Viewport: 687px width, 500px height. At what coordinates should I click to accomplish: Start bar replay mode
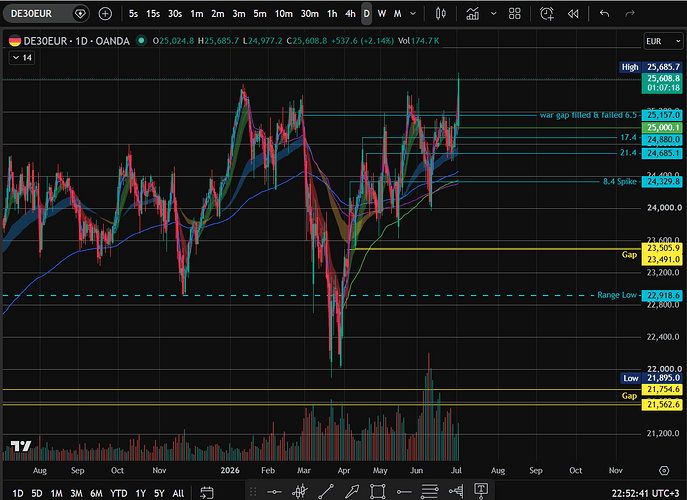573,14
